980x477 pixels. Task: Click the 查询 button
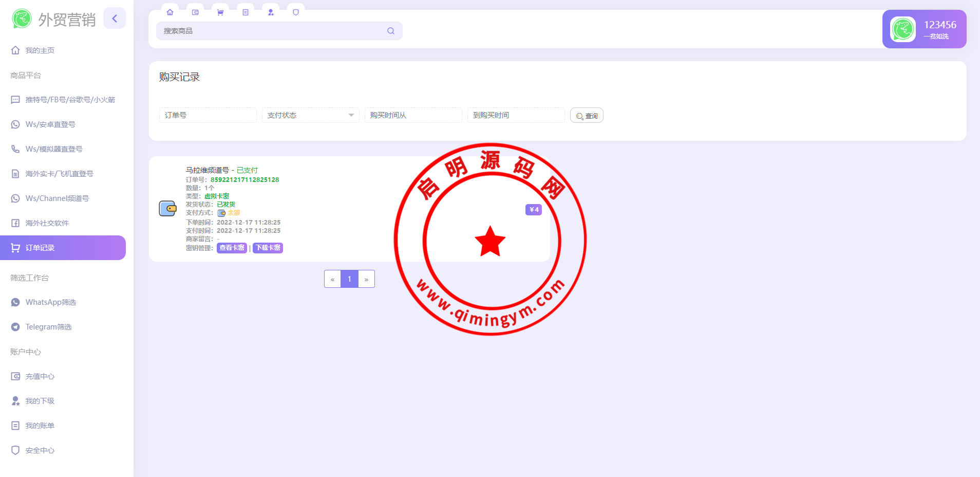click(587, 116)
